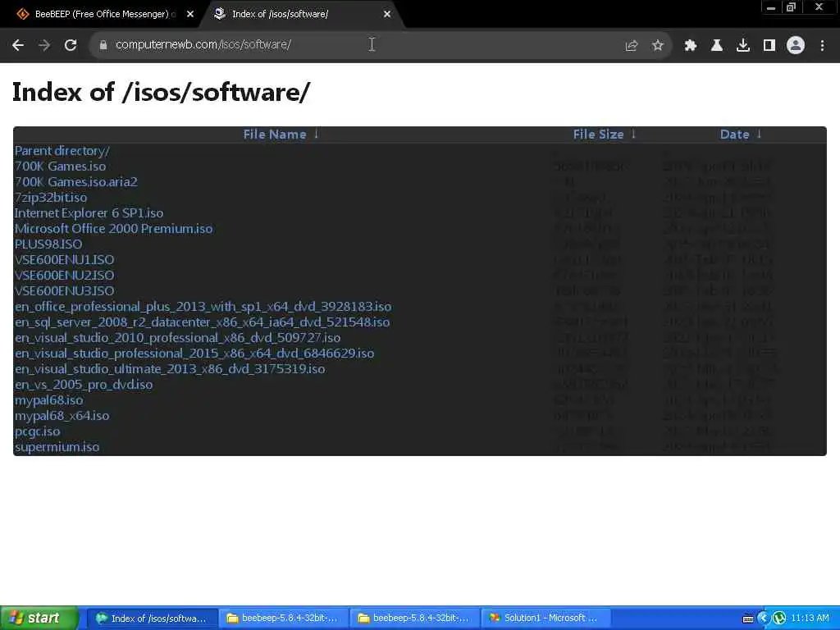Open the extensions puzzle icon
This screenshot has height=630, width=840.
690,46
